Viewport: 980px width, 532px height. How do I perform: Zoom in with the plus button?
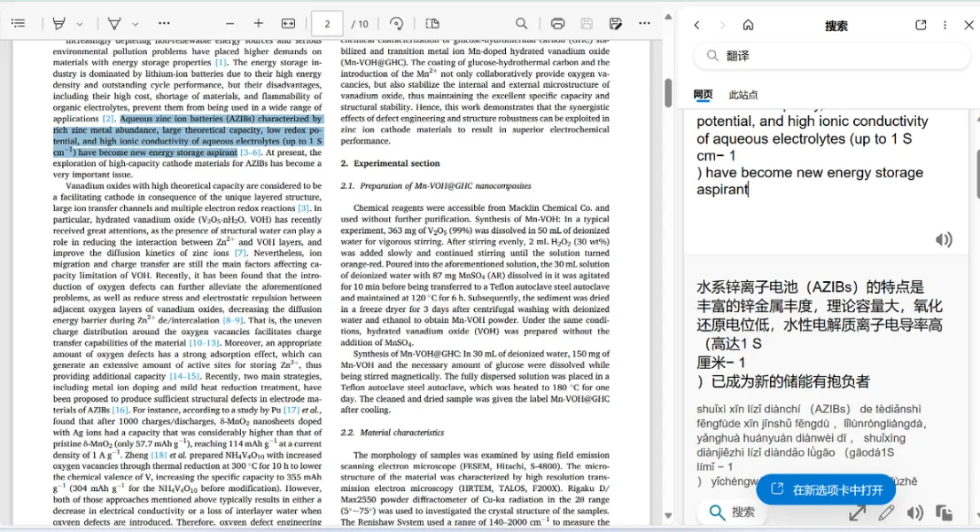click(x=259, y=24)
